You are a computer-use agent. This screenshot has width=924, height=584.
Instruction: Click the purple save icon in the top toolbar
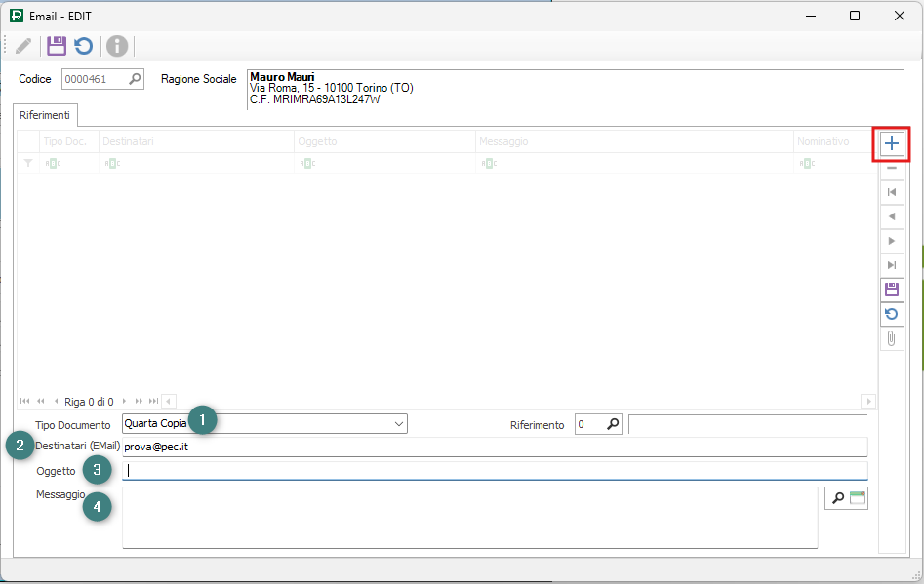tap(57, 46)
